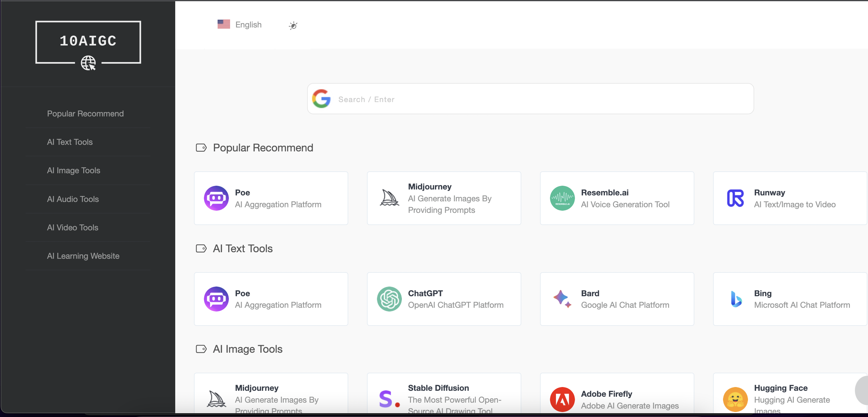Toggle the light/dark theme sun icon

[x=293, y=25]
